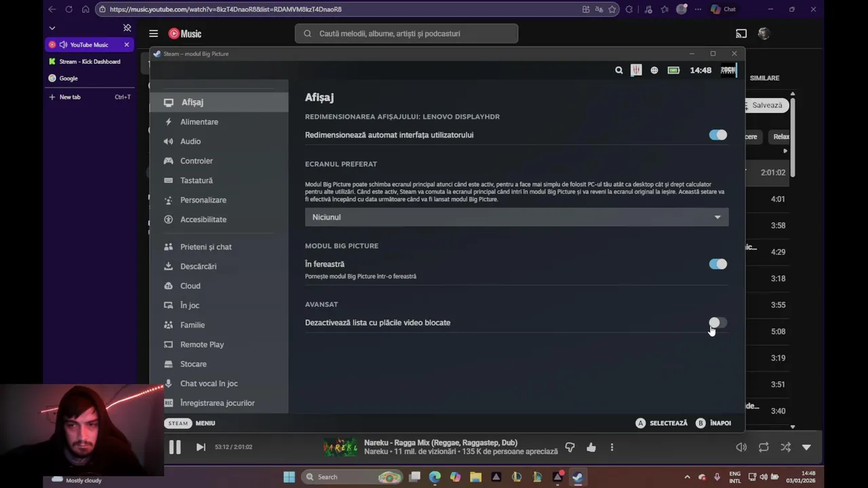The image size is (868, 488).
Task: Dislike the Nareku Ragga Mix track
Action: (x=570, y=447)
